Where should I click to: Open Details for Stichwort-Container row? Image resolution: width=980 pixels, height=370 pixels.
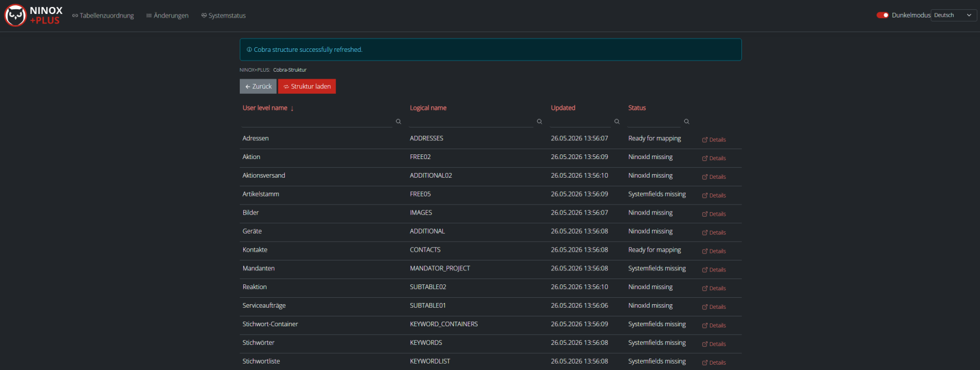[714, 326]
